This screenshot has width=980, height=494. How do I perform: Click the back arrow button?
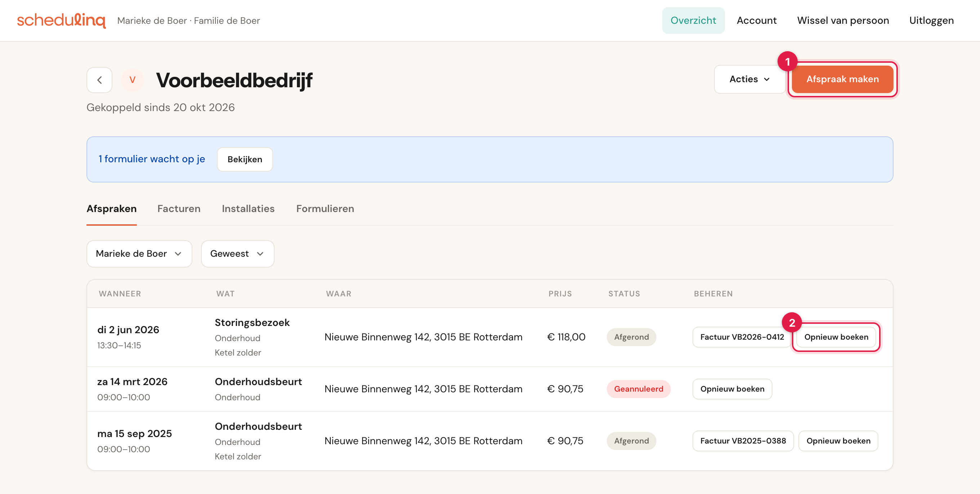(99, 80)
